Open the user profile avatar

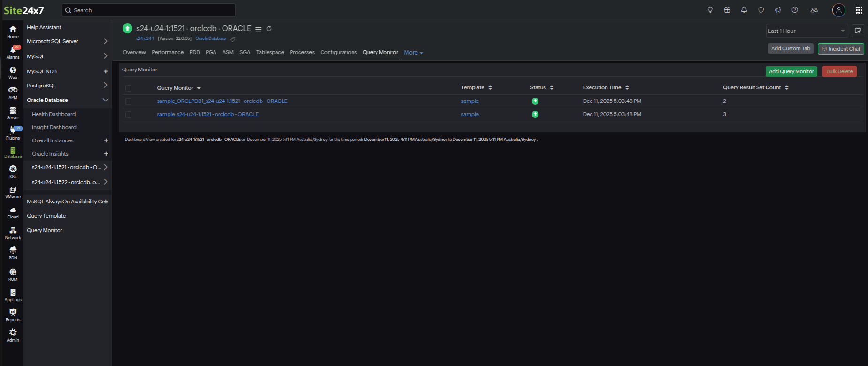(839, 10)
